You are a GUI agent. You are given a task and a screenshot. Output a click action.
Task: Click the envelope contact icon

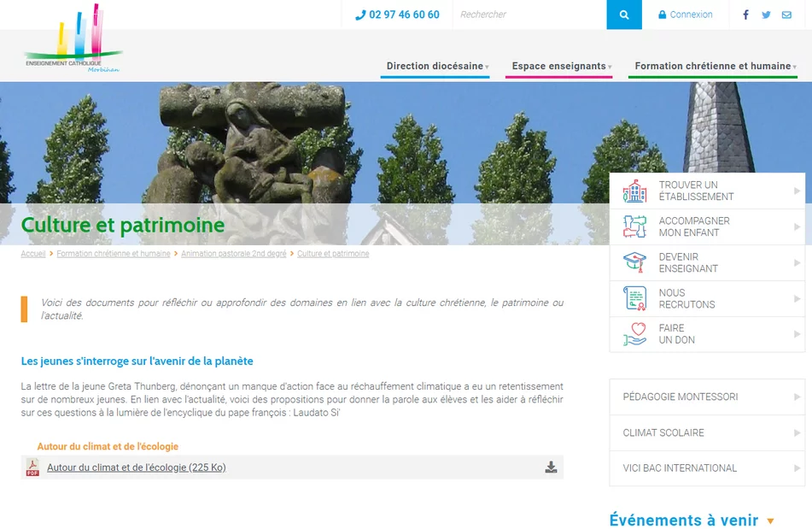pos(786,15)
